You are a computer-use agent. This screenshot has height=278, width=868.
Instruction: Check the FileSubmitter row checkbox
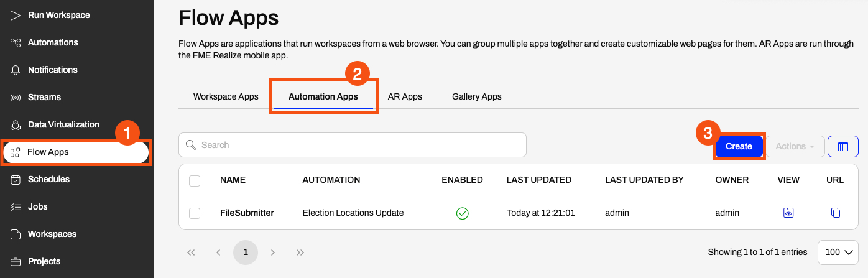(195, 213)
